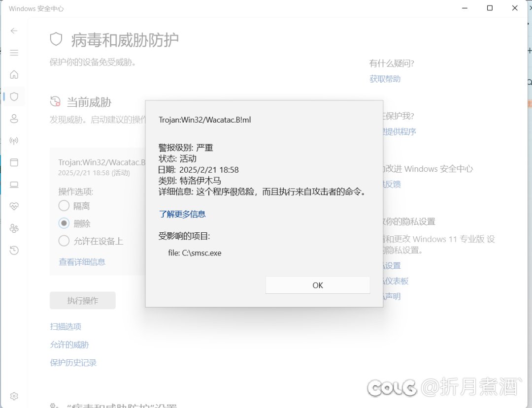The height and width of the screenshot is (408, 532).
Task: Open the Settings gear icon
Action: tap(14, 396)
